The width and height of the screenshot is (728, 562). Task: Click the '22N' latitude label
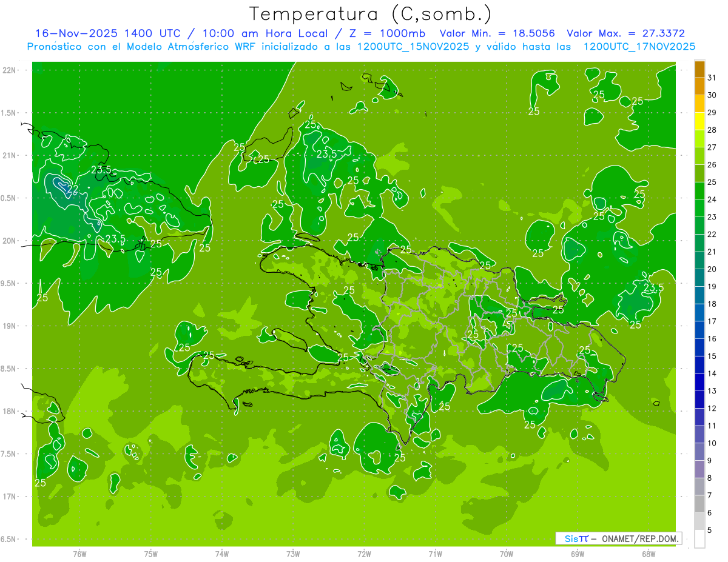tap(9, 70)
